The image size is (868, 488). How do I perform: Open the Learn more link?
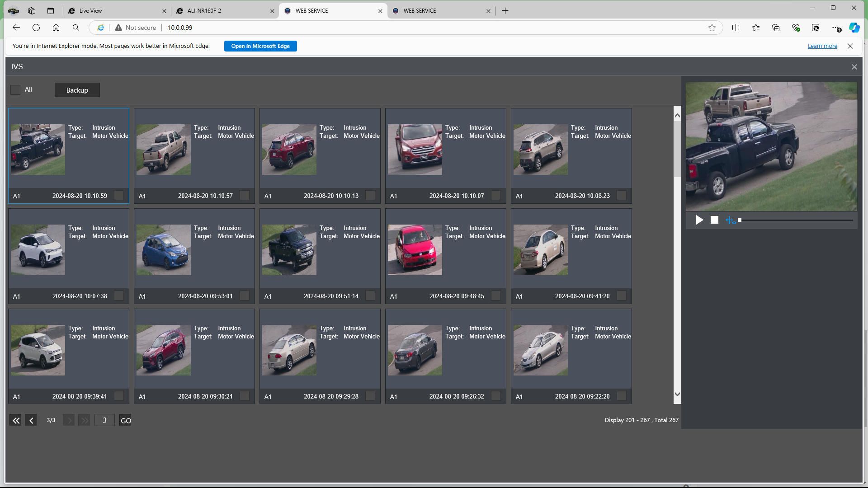pyautogui.click(x=822, y=46)
